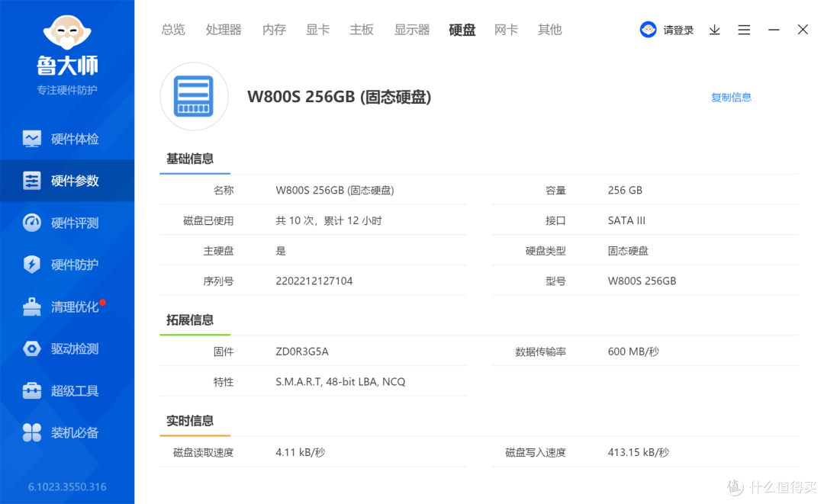This screenshot has height=504, width=824.
Task: Click the 4.11 kB/秒 read speed
Action: pos(301,452)
